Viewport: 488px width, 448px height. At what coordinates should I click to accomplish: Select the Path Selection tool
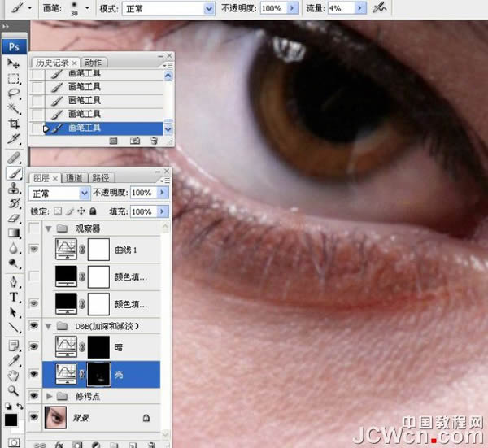pos(13,312)
